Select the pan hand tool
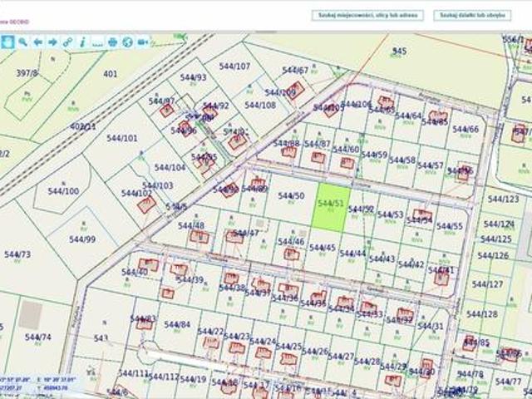 (x=7, y=42)
